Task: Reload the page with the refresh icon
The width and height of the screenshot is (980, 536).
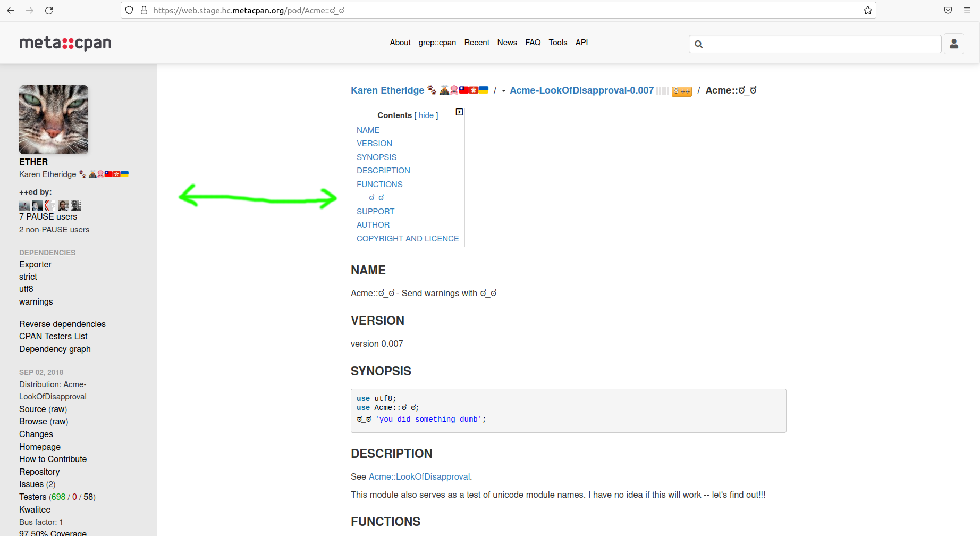Action: 49,10
